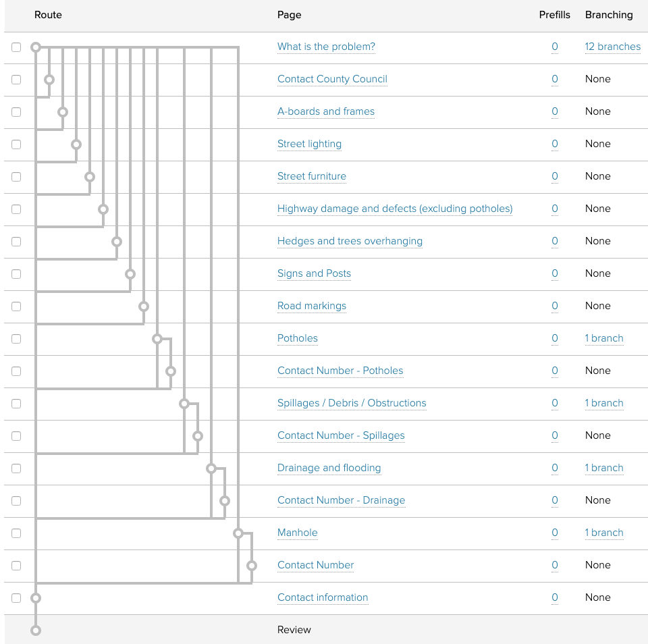The width and height of the screenshot is (648, 644).
Task: Select the checkbox on Hedges and trees row
Action: 16,242
